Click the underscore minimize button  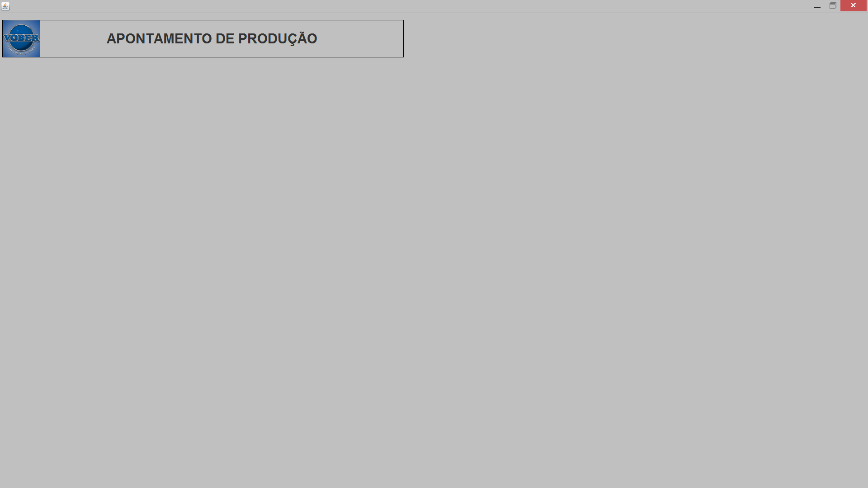click(x=817, y=6)
